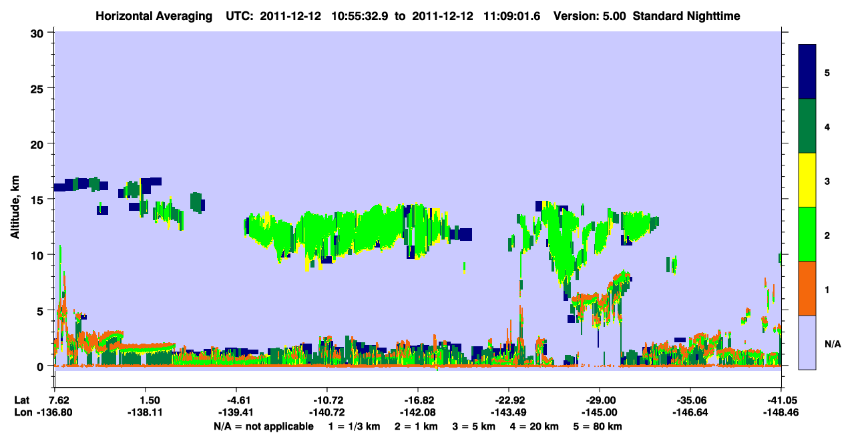The image size is (868, 445).
Task: Click latitude value -4.61
Action: tap(236, 400)
